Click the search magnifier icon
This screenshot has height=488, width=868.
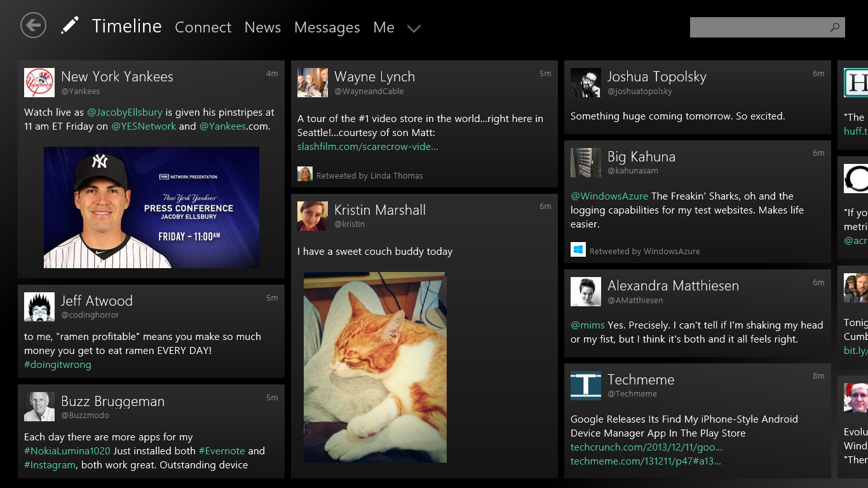click(834, 27)
